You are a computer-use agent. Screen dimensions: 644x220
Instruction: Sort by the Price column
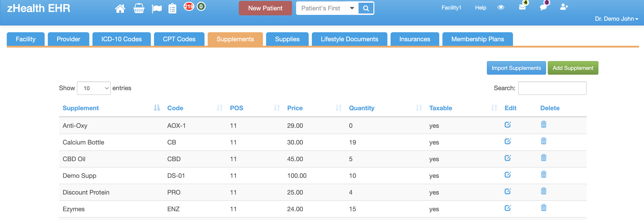(x=315, y=108)
